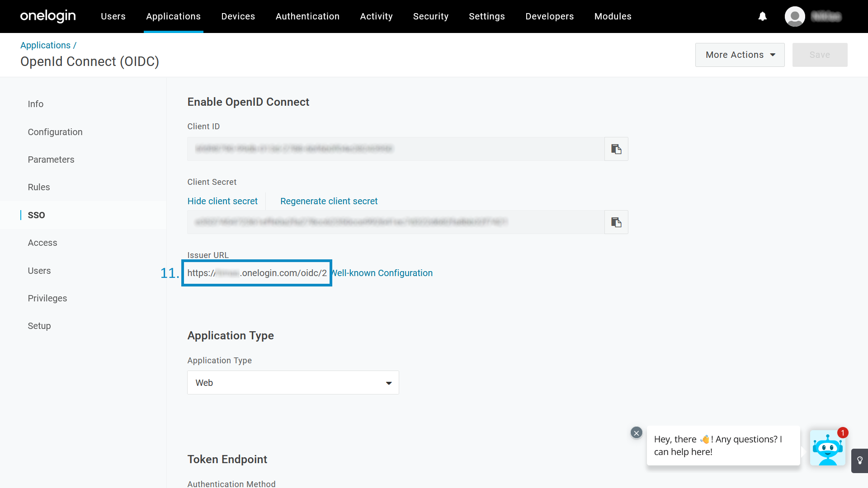Select the SSO sidebar tab
This screenshot has width=868, height=488.
click(37, 215)
